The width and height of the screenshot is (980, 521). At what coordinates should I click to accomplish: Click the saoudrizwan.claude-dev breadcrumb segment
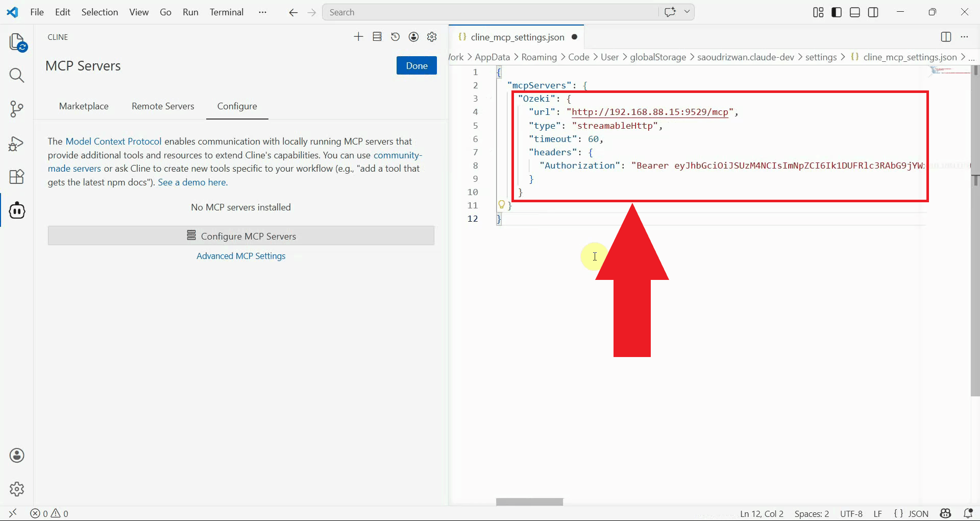pyautogui.click(x=746, y=57)
